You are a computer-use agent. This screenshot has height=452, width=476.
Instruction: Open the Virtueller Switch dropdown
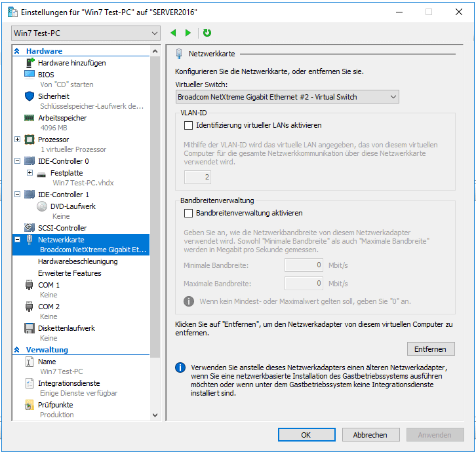pyautogui.click(x=287, y=97)
